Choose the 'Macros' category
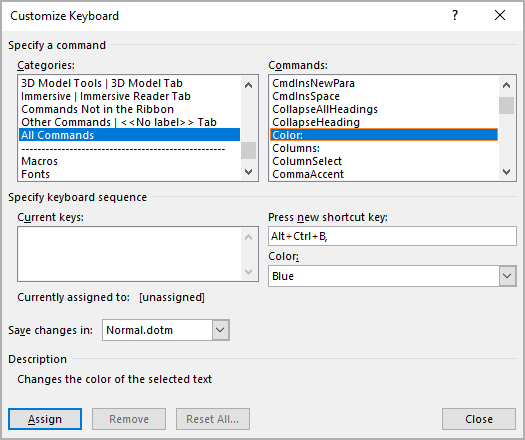 point(129,161)
